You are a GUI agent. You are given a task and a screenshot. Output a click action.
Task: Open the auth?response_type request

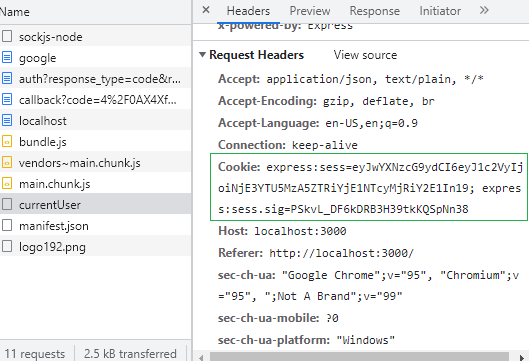(95, 78)
